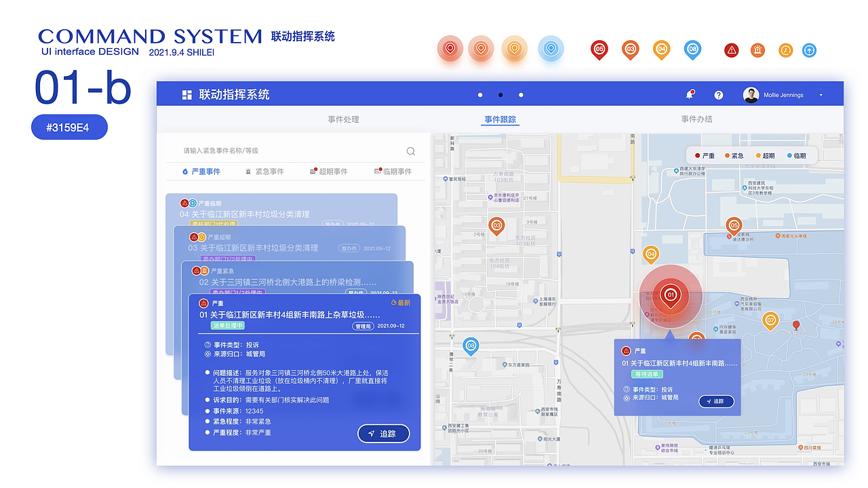Click text 严重程度: 非常严重

[x=242, y=432]
